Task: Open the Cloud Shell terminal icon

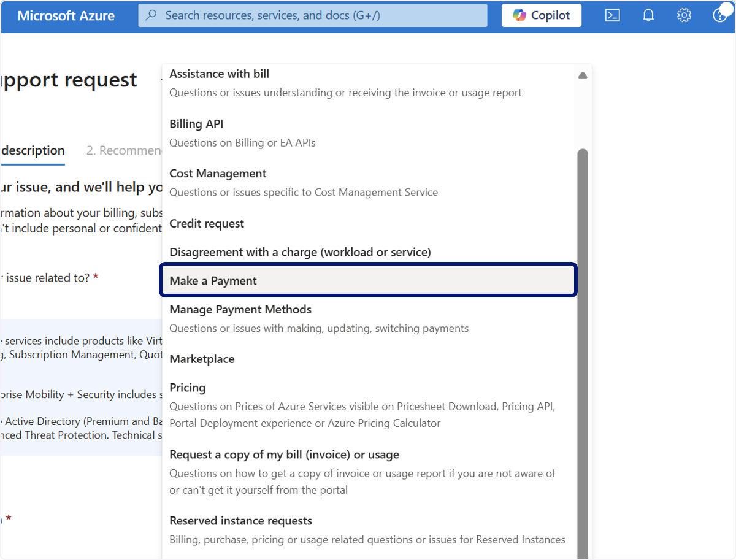Action: [x=612, y=15]
